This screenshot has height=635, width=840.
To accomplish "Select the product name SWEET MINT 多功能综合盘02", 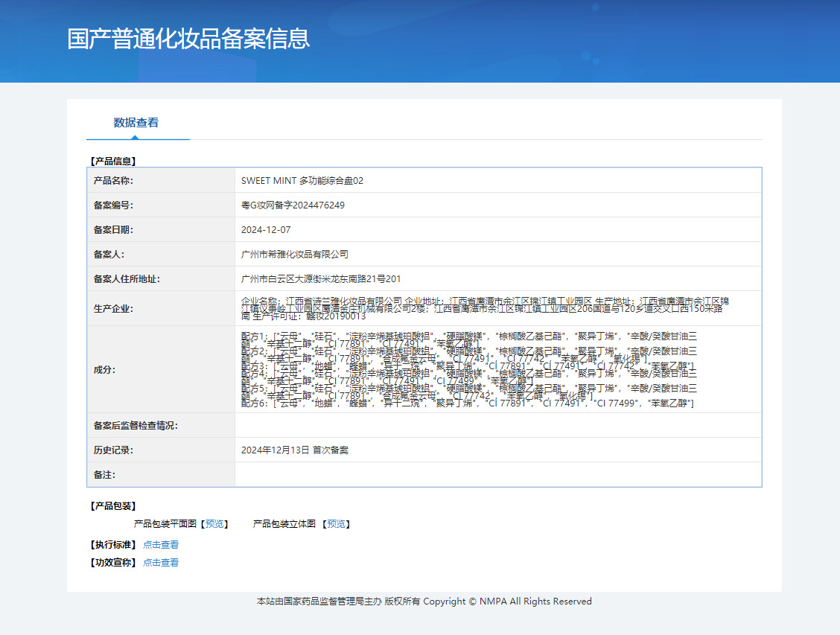I will (x=302, y=181).
